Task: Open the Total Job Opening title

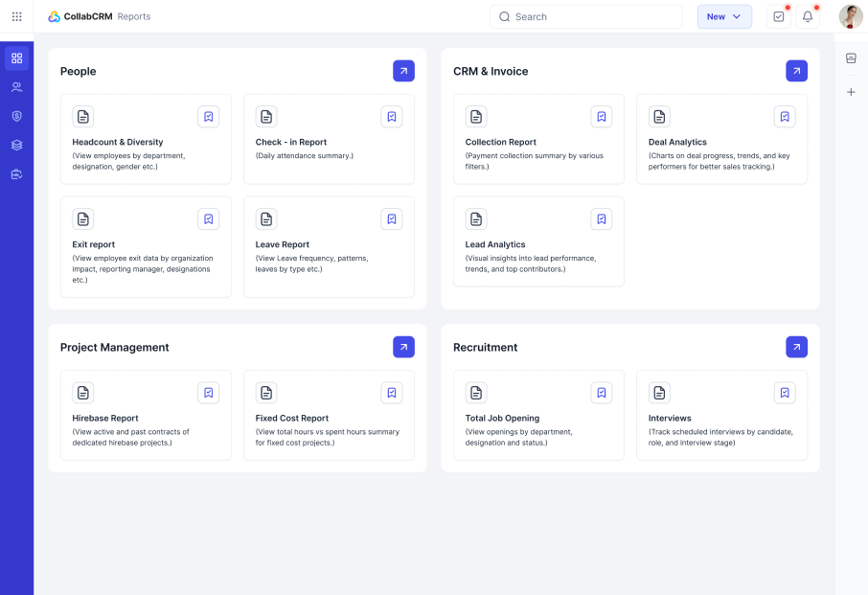Action: click(x=502, y=419)
